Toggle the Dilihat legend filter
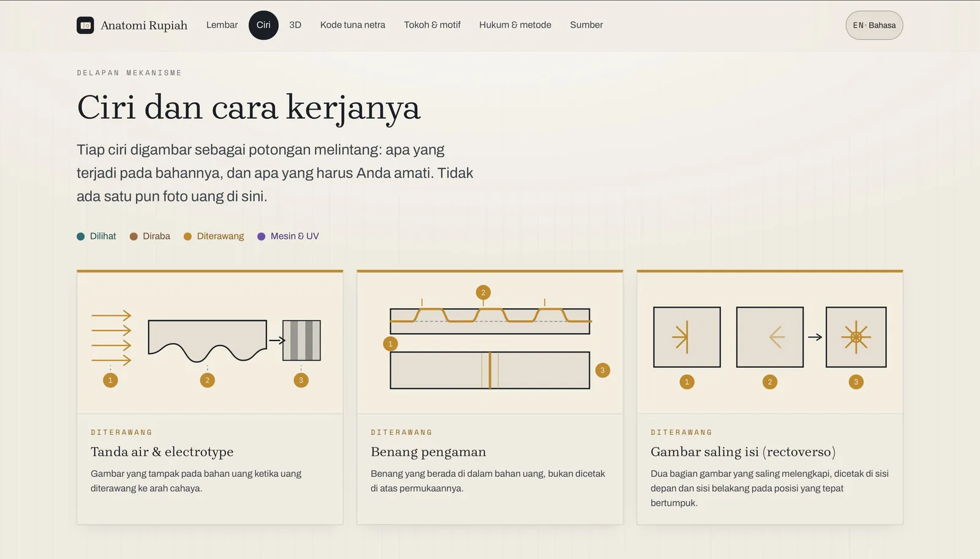The image size is (980, 559). coord(96,236)
